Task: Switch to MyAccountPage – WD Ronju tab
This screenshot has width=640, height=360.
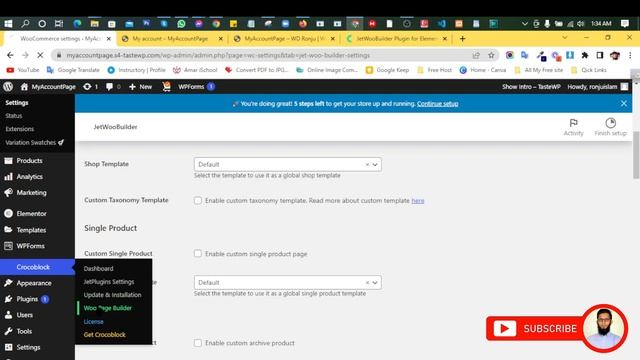Action: [284, 38]
